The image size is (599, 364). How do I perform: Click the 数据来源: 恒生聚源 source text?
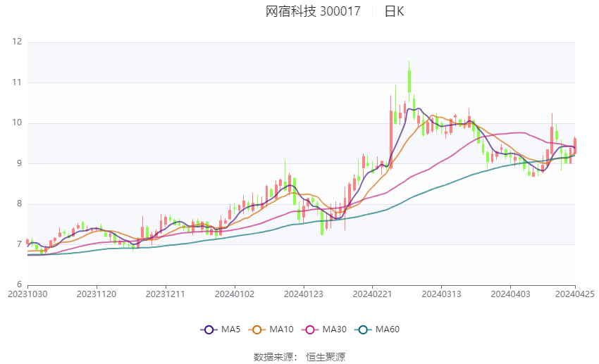(x=299, y=357)
